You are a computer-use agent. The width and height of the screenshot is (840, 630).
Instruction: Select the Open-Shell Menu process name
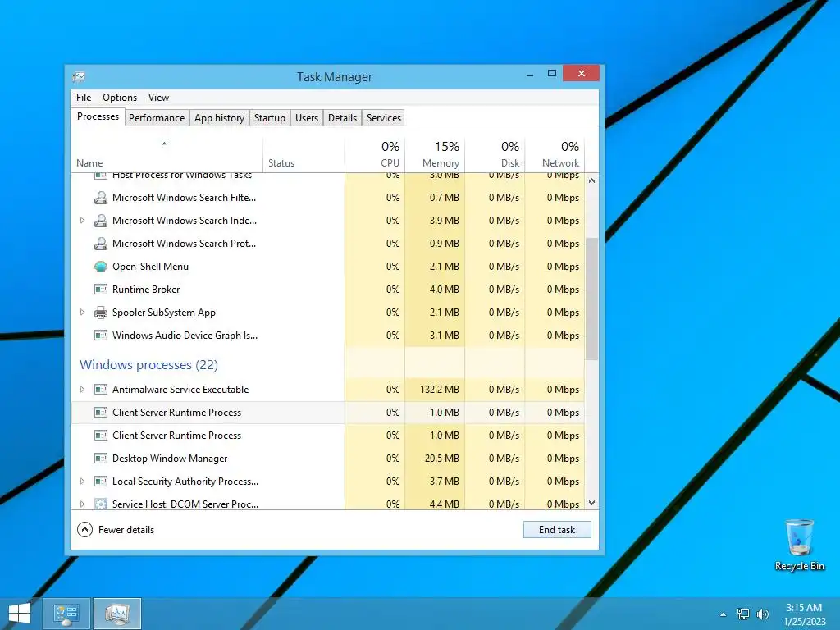click(151, 267)
